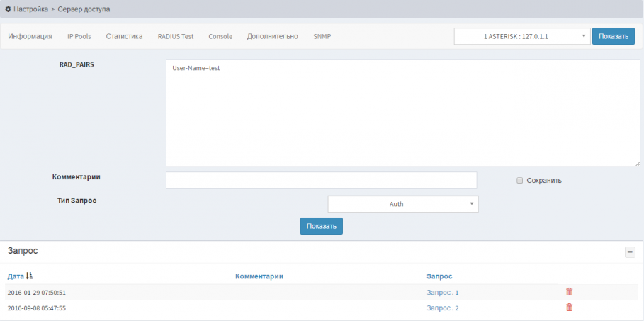Click inside the RAD_PAIRS text area
Viewport: 644px width, 321px height.
(x=402, y=113)
